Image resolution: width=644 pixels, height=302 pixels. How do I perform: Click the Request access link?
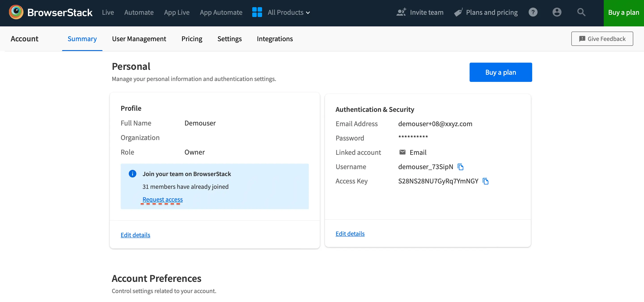pos(163,200)
